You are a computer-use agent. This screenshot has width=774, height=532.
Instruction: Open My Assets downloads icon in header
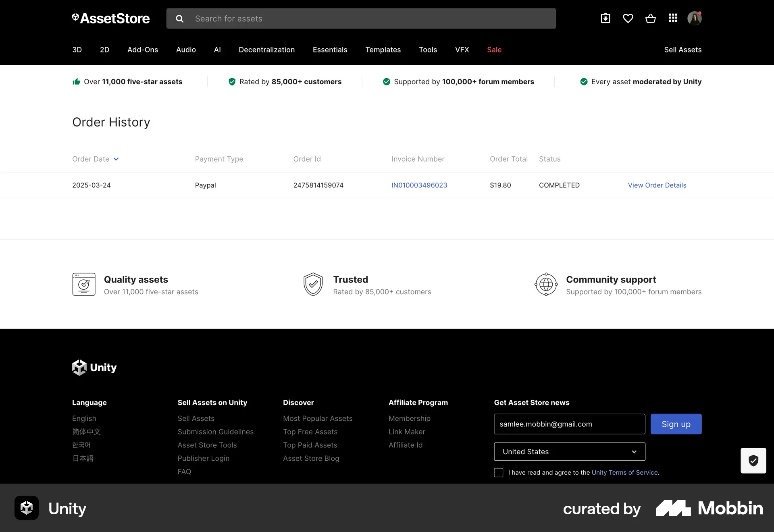click(605, 18)
